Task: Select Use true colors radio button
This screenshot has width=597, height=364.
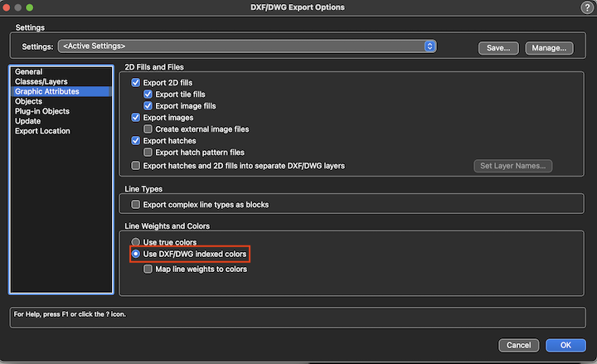Action: point(136,242)
